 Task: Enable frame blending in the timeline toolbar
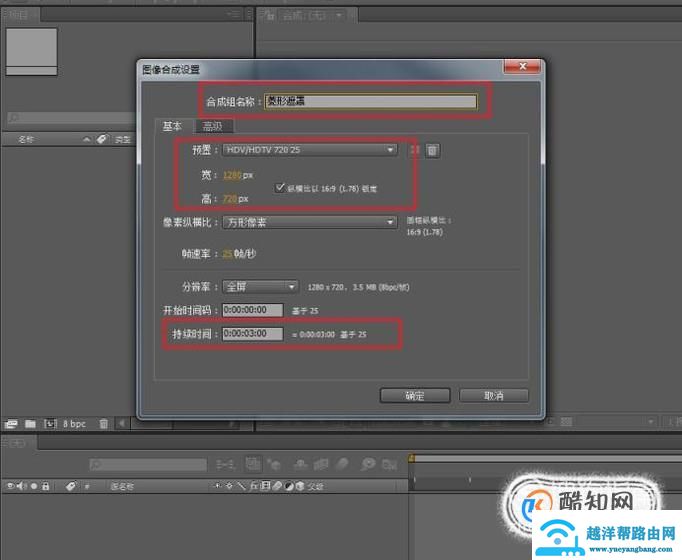(x=321, y=465)
